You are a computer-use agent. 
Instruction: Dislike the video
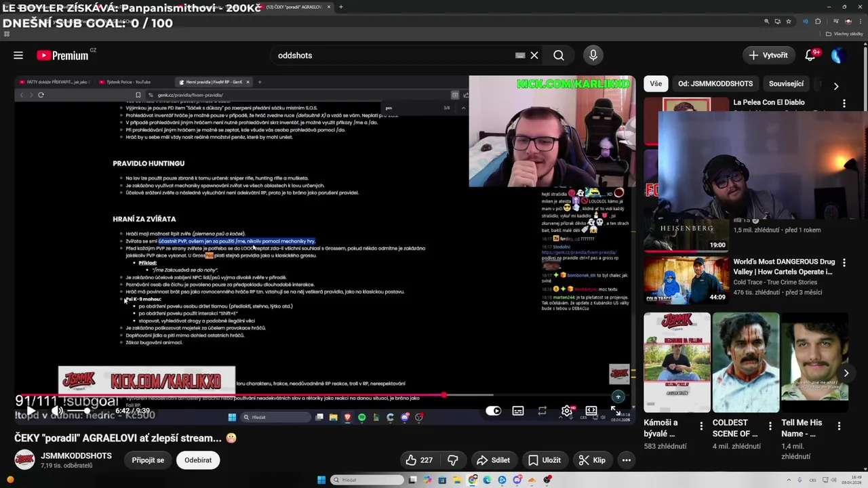point(452,460)
